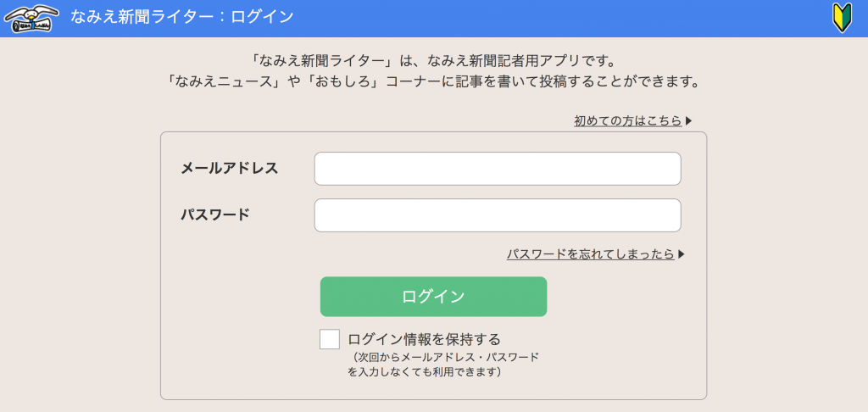Viewport: 868px width, 412px height.
Task: Click the triangle arrow beside パスワードを忘れてしまったら
Action: pyautogui.click(x=682, y=254)
